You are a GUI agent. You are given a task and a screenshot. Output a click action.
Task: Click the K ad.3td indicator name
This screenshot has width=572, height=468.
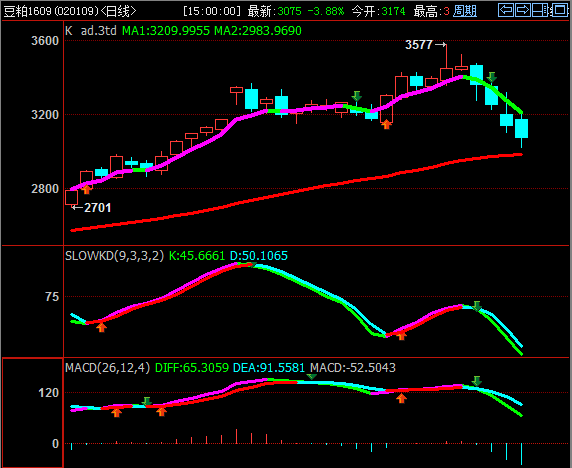pos(91,31)
